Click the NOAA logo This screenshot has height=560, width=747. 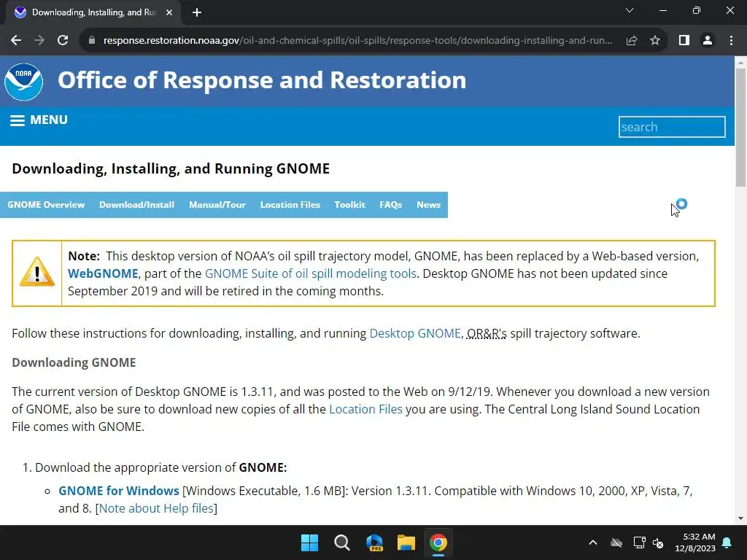click(23, 82)
